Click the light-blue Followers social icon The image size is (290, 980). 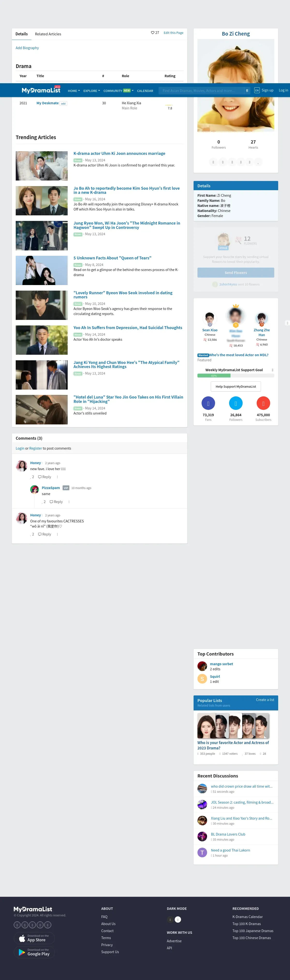(x=236, y=403)
